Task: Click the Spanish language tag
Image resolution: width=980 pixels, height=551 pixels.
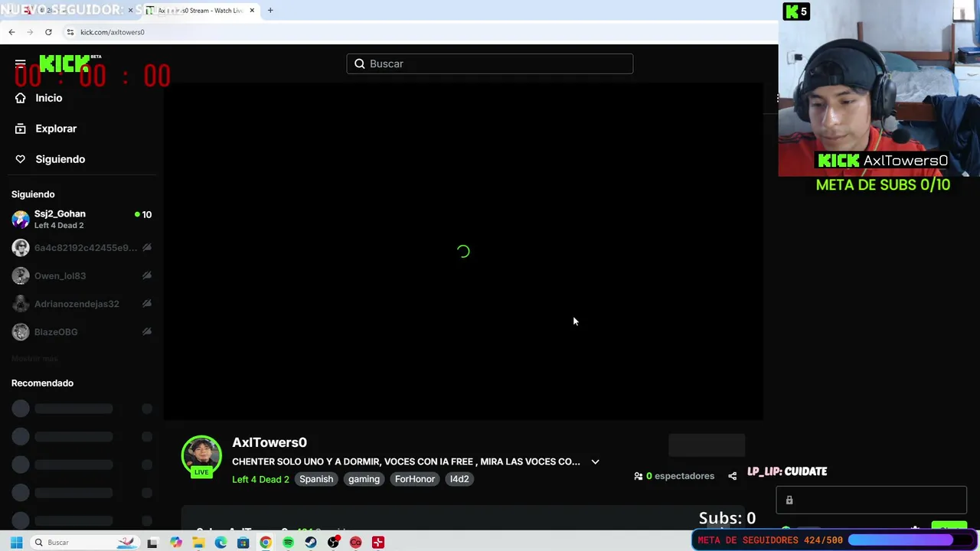Action: click(316, 479)
